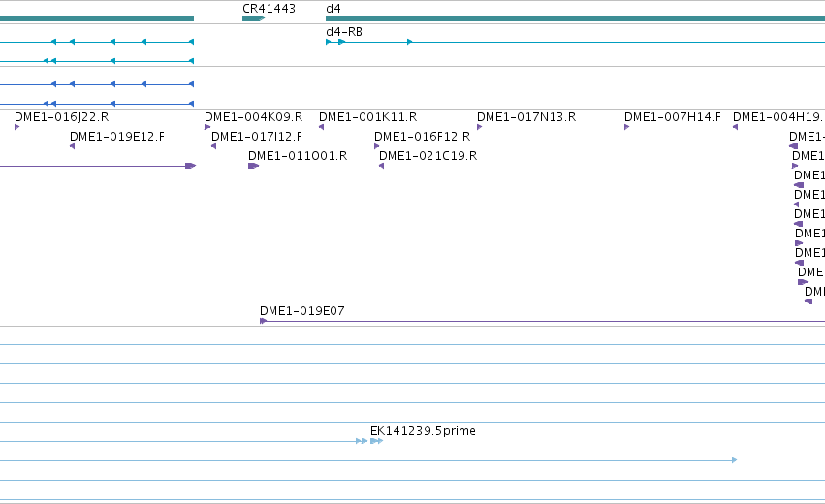Select the arrow glyph under DME1-004K09.R
The width and height of the screenshot is (825, 504).
(x=207, y=127)
